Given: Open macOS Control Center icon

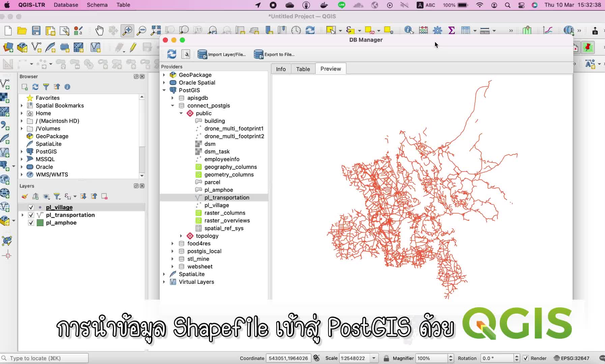Looking at the screenshot, I should (x=521, y=5).
